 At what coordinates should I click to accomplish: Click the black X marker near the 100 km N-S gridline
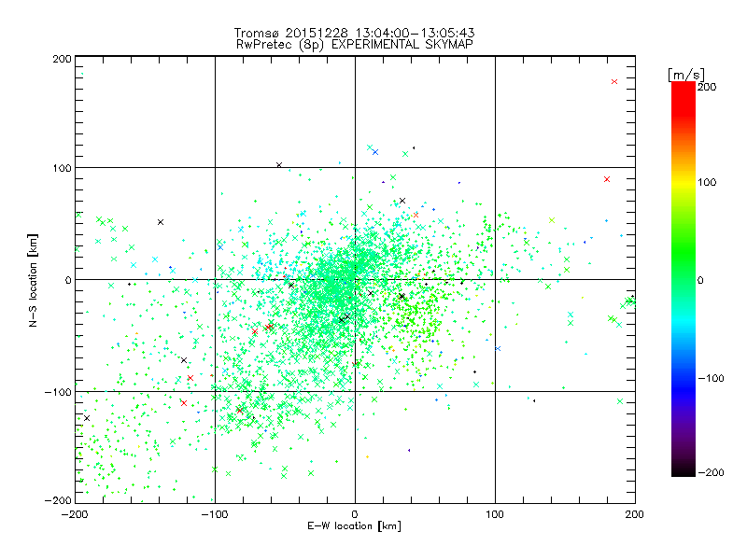point(279,165)
